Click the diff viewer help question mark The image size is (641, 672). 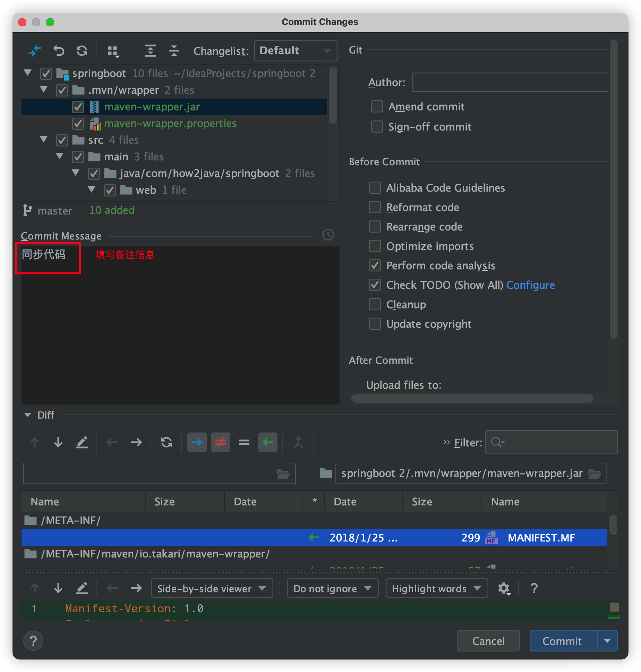pos(534,588)
